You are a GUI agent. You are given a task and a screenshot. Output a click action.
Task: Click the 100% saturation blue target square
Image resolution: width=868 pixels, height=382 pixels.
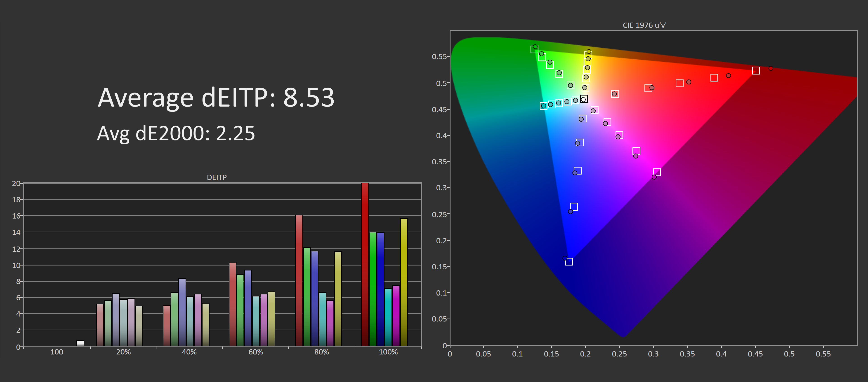coord(569,261)
